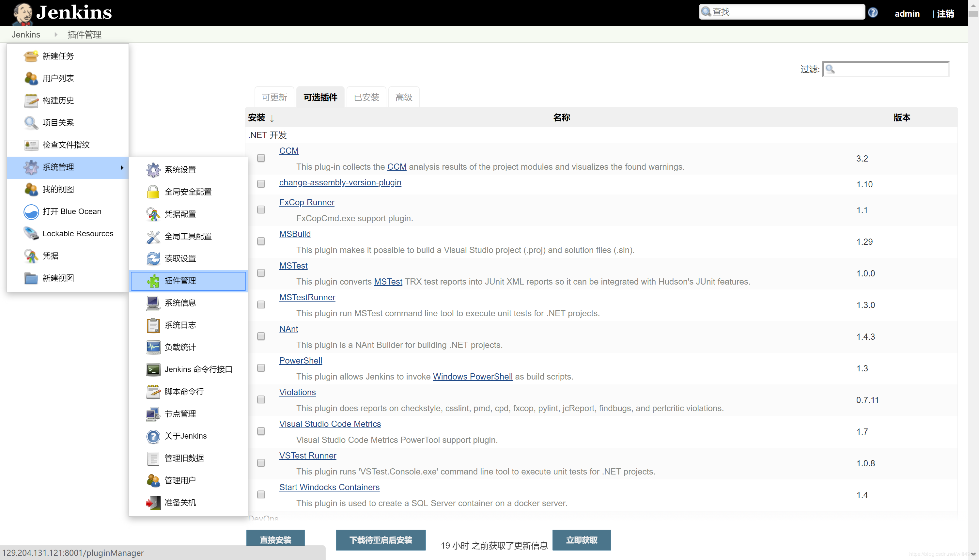Enable the MSTest plugin checkbox

tap(261, 273)
